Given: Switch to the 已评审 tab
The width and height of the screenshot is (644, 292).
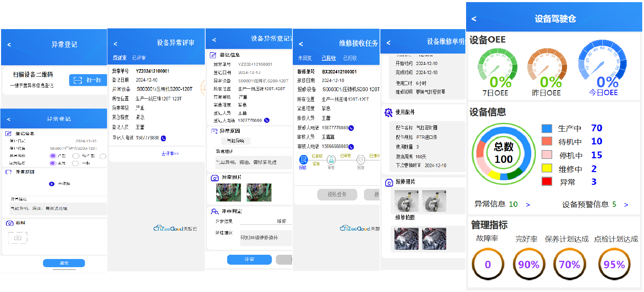Looking at the screenshot, I should [139, 58].
